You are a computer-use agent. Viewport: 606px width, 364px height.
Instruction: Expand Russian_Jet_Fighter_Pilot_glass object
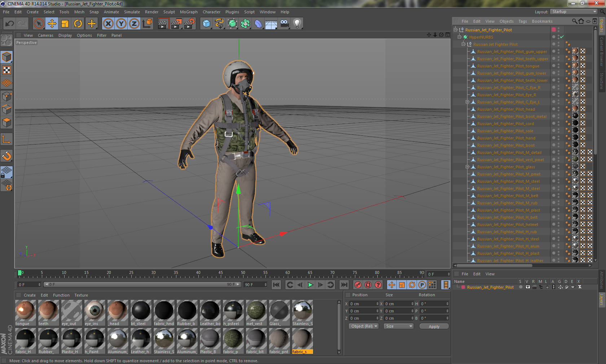point(467,167)
